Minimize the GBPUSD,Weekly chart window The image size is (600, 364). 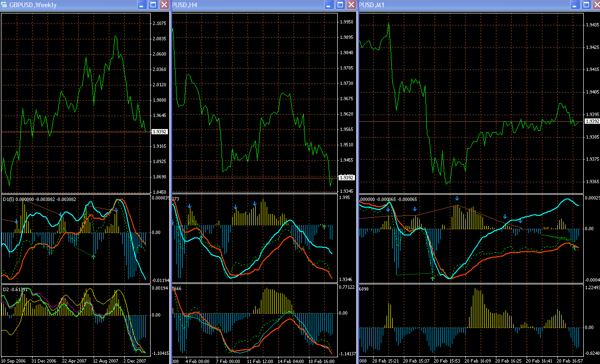coord(142,5)
